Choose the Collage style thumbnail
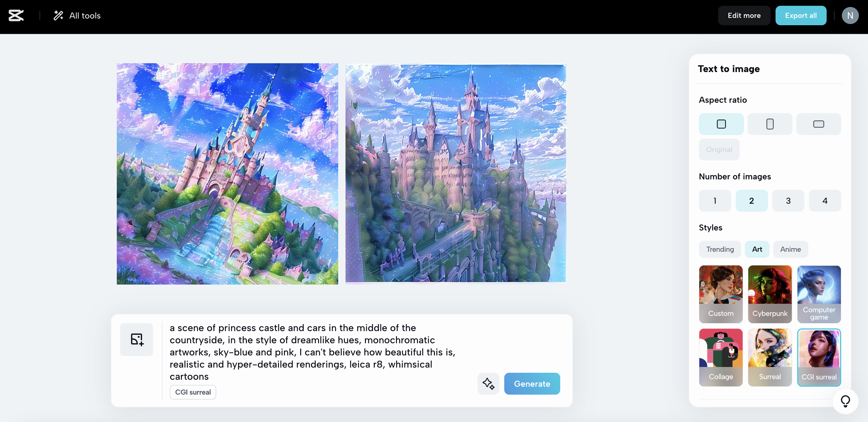Viewport: 868px width, 422px height. click(720, 357)
